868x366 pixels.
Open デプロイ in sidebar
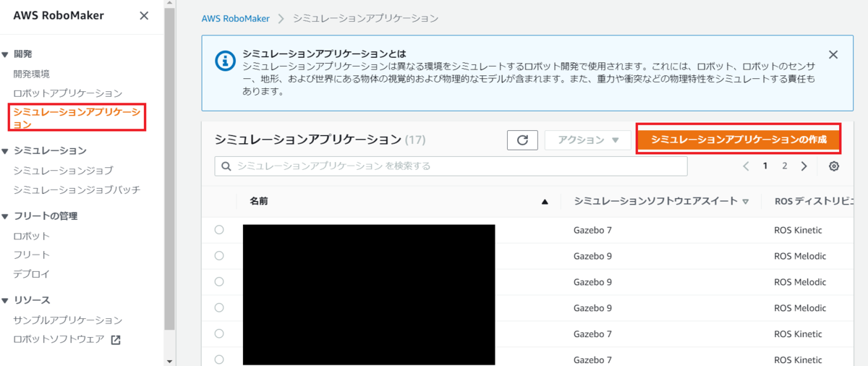[32, 274]
